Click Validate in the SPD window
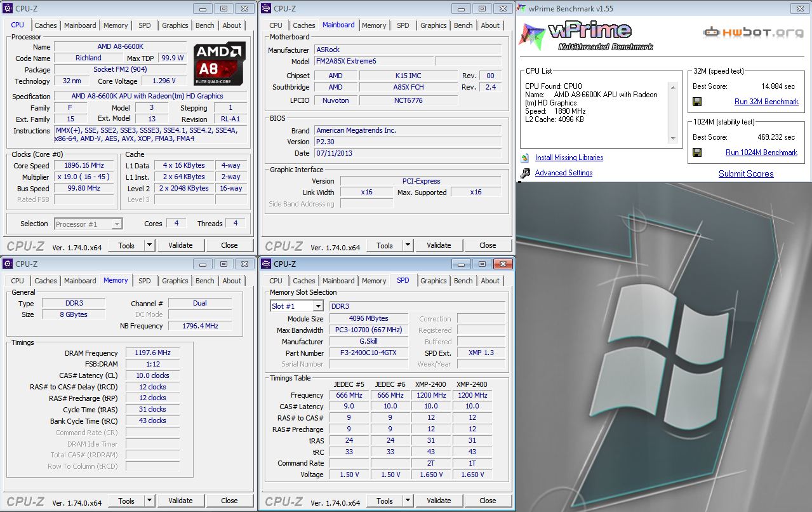Image resolution: width=812 pixels, height=512 pixels. click(439, 501)
